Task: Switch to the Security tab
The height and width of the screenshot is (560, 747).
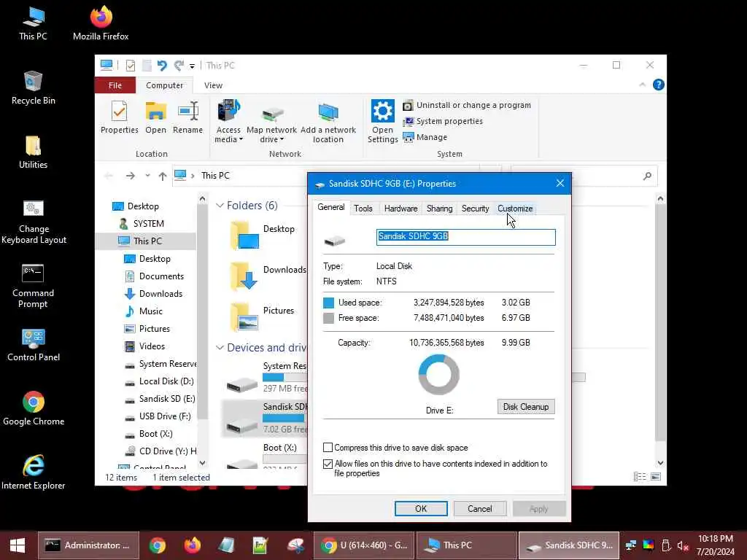Action: click(475, 209)
